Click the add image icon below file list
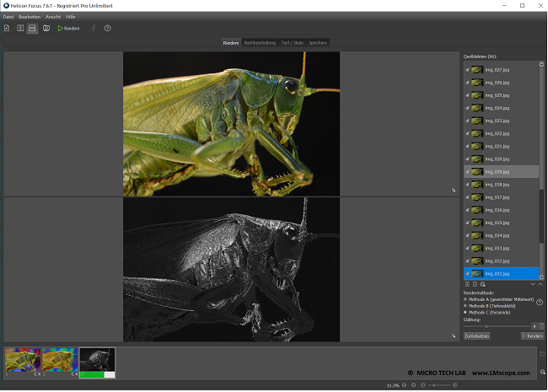548x392 pixels. [x=467, y=284]
